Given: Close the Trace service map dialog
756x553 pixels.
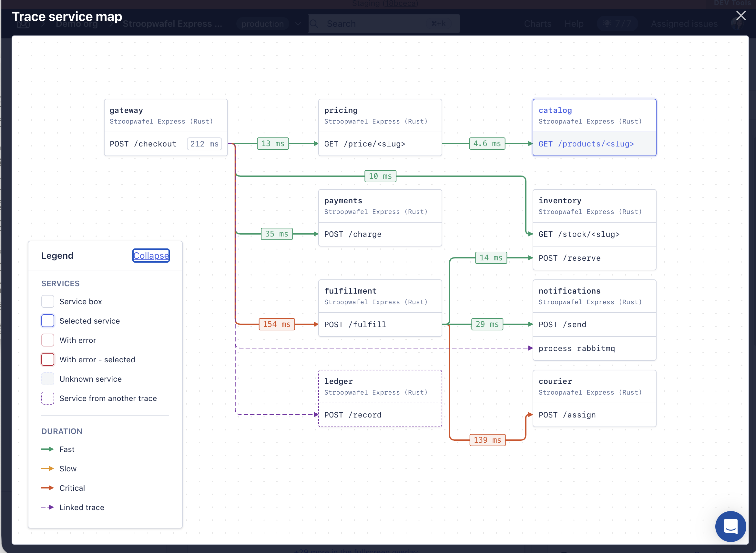Looking at the screenshot, I should [x=741, y=15].
